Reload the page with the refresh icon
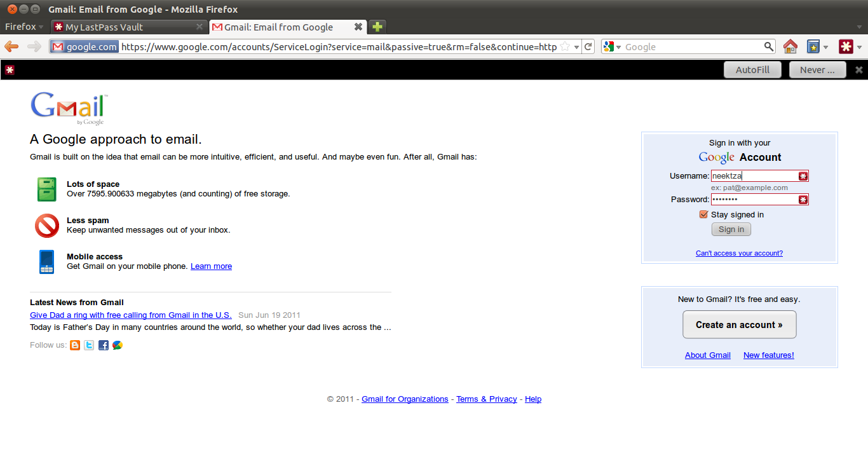The height and width of the screenshot is (473, 868). pos(588,46)
